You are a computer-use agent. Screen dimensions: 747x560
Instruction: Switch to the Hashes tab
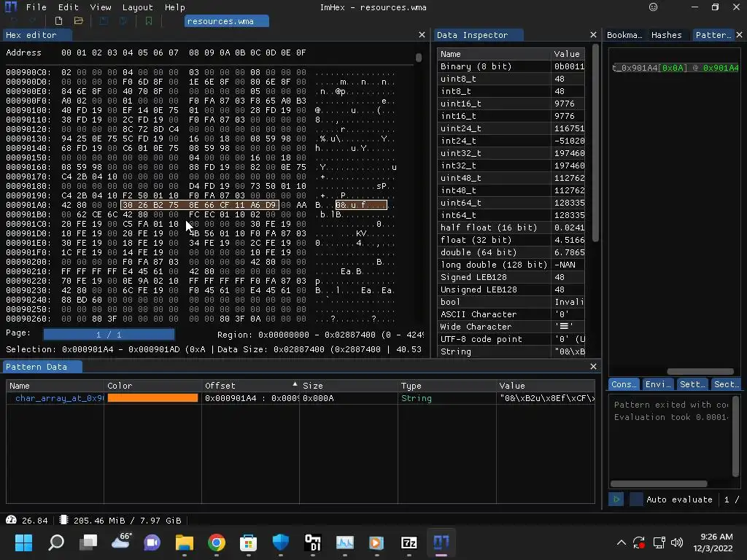point(667,35)
